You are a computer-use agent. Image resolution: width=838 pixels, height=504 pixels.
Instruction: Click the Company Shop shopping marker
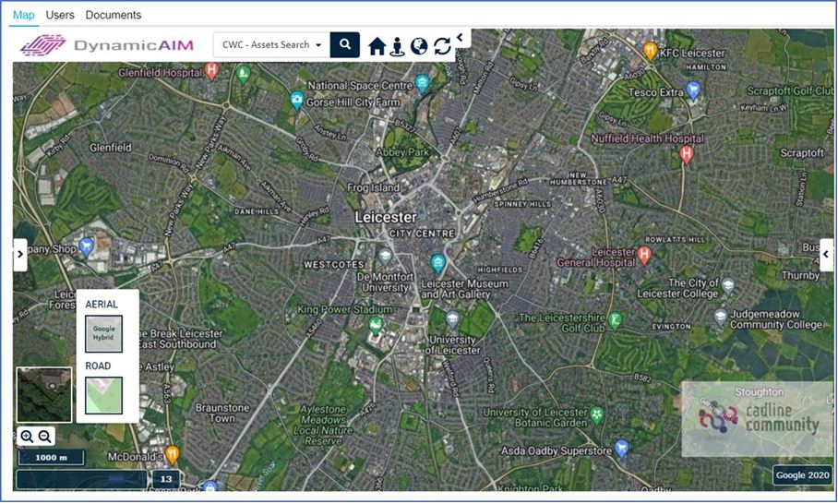[x=86, y=246]
